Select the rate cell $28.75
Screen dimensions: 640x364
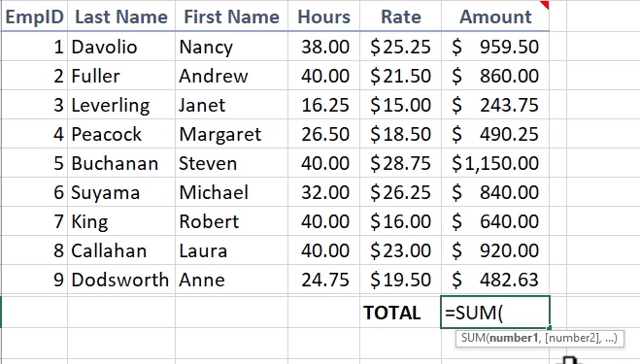[x=400, y=163]
